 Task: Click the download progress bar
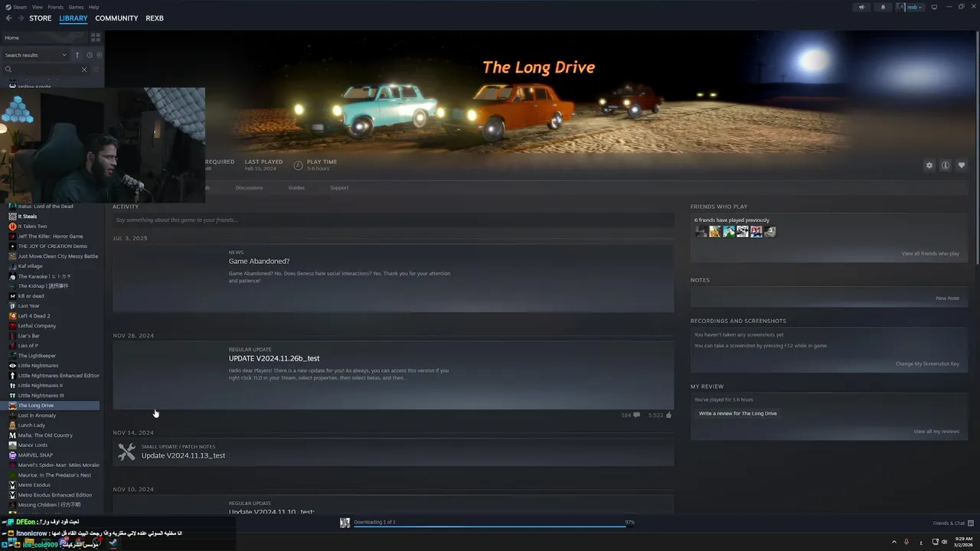point(489,527)
